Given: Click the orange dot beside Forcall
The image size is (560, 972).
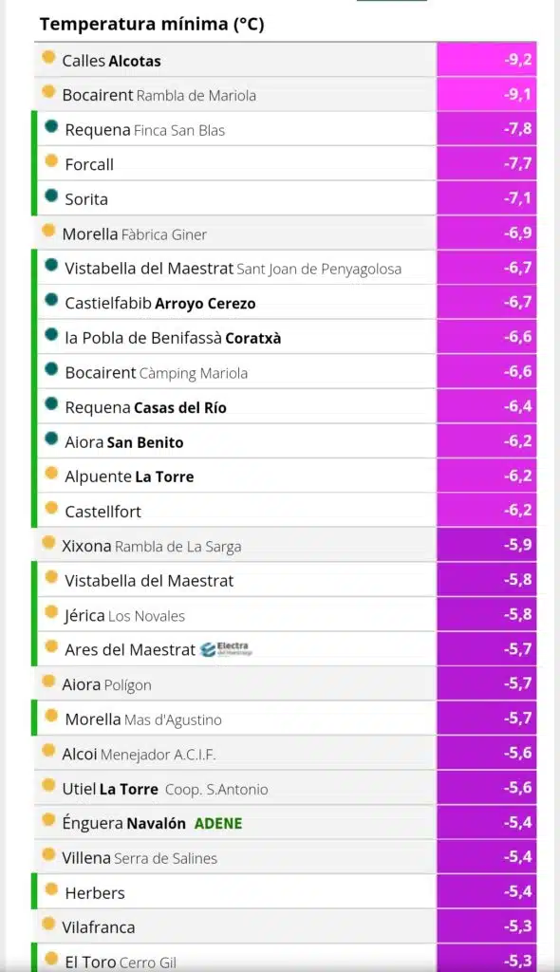Looking at the screenshot, I should click(x=51, y=161).
